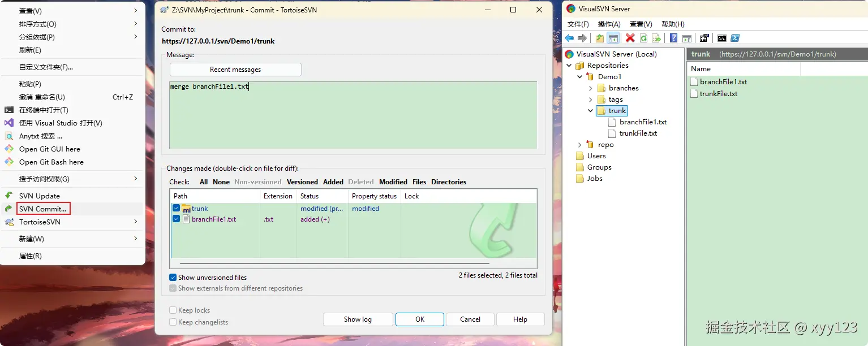Click the Status column header
The image size is (868, 346).
click(323, 196)
